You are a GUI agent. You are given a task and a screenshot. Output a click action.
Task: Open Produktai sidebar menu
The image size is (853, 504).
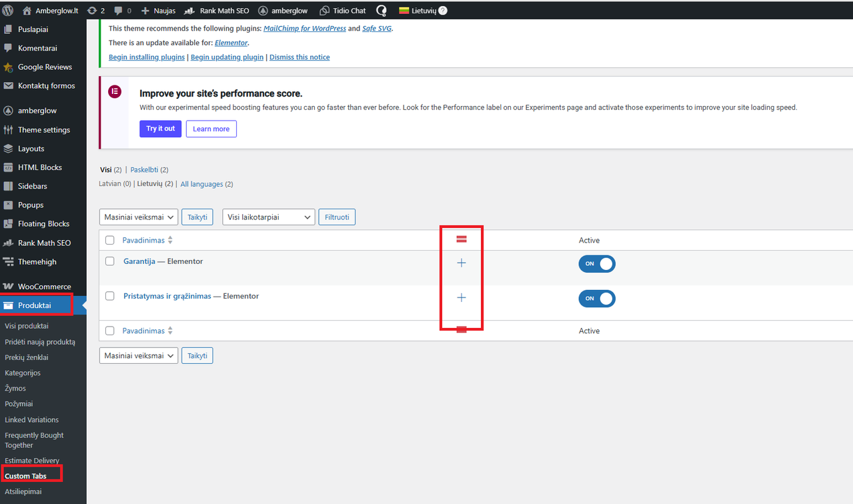click(x=43, y=305)
